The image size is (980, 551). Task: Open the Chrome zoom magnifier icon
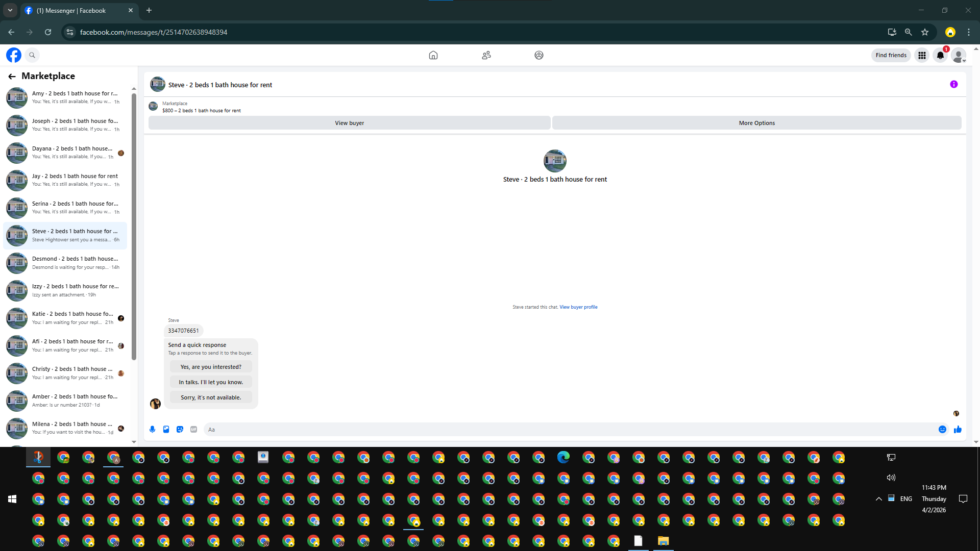pyautogui.click(x=909, y=32)
